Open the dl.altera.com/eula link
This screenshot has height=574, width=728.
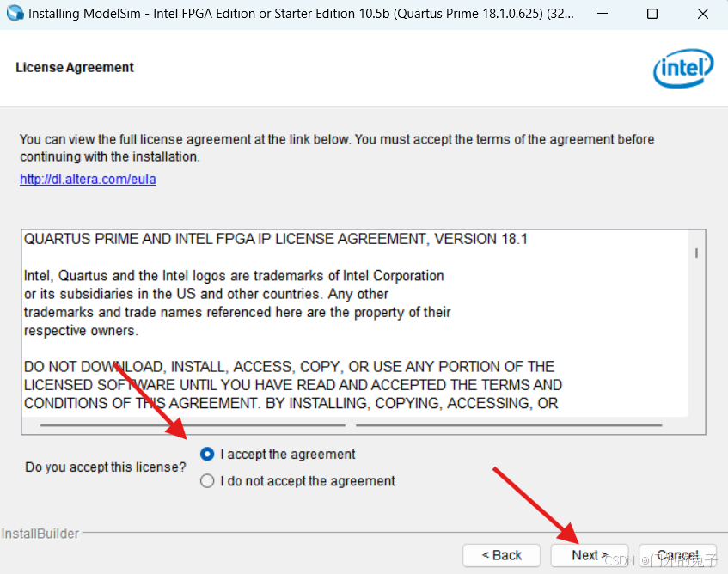click(x=88, y=179)
